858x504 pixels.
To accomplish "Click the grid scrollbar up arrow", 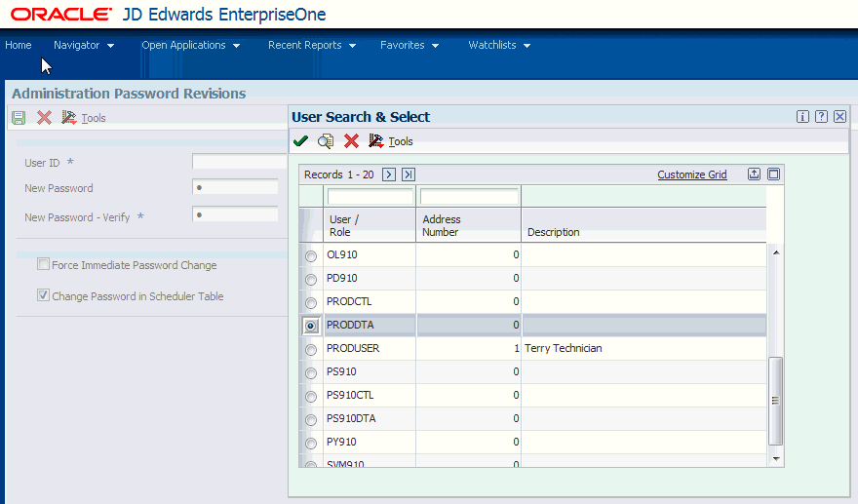I will (776, 252).
